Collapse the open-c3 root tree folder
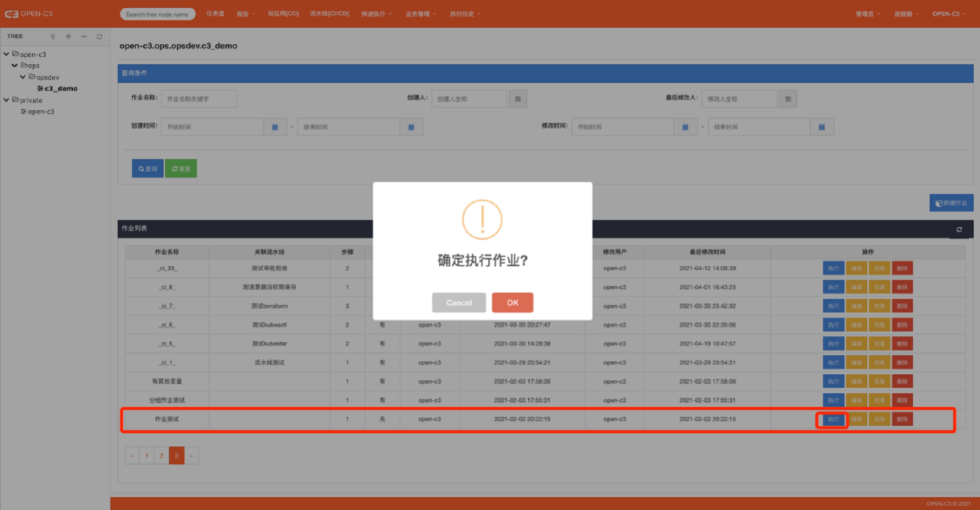This screenshot has height=510, width=980. 7,54
